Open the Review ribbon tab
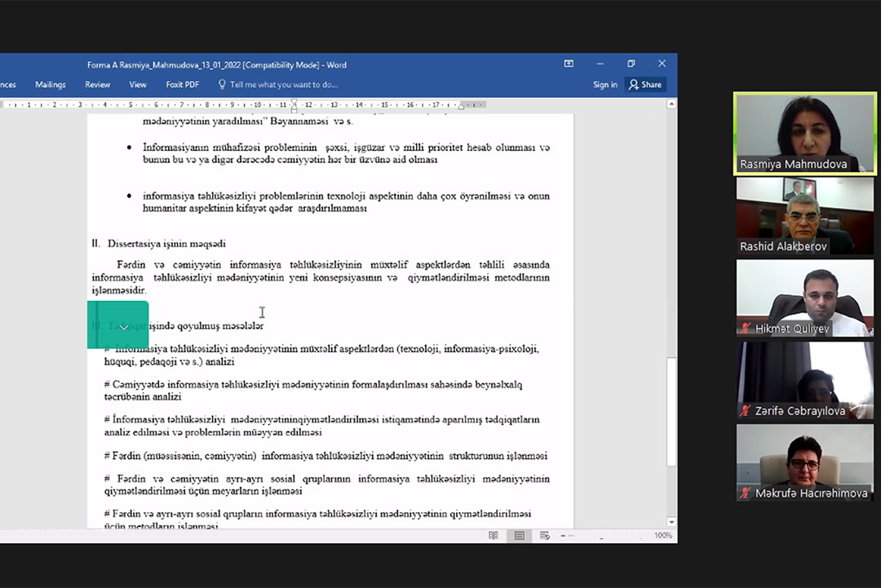The width and height of the screenshot is (881, 588). point(98,85)
